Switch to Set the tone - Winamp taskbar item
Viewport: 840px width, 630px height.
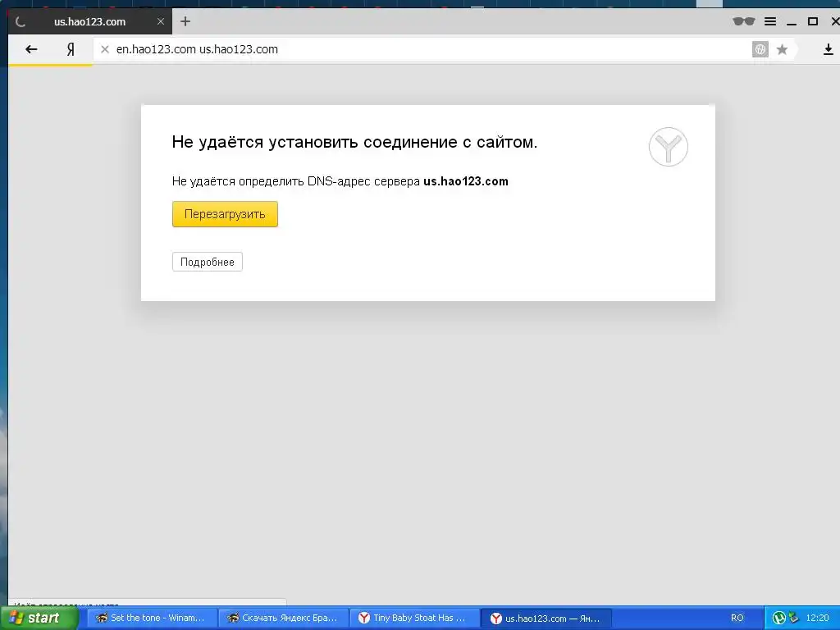pos(151,618)
